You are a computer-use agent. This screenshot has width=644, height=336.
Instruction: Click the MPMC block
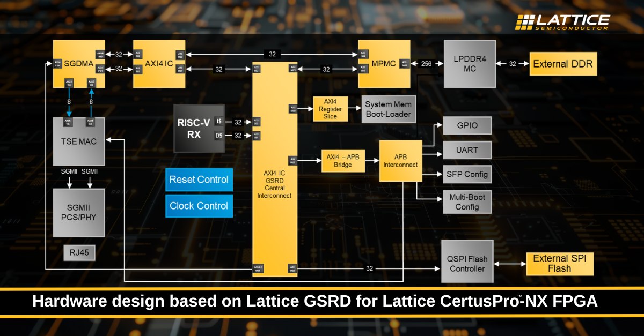coord(384,63)
